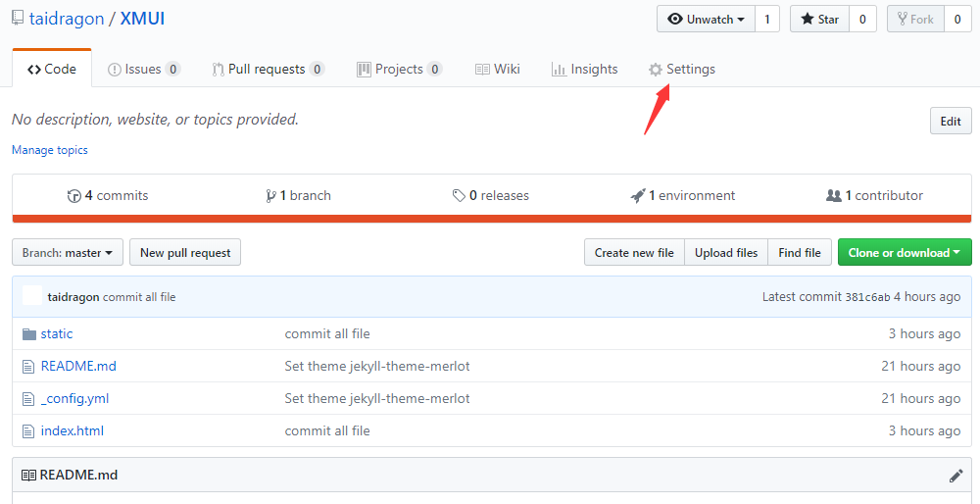Open the Branch: master dropdown
Viewport: 980px width, 504px height.
point(68,253)
